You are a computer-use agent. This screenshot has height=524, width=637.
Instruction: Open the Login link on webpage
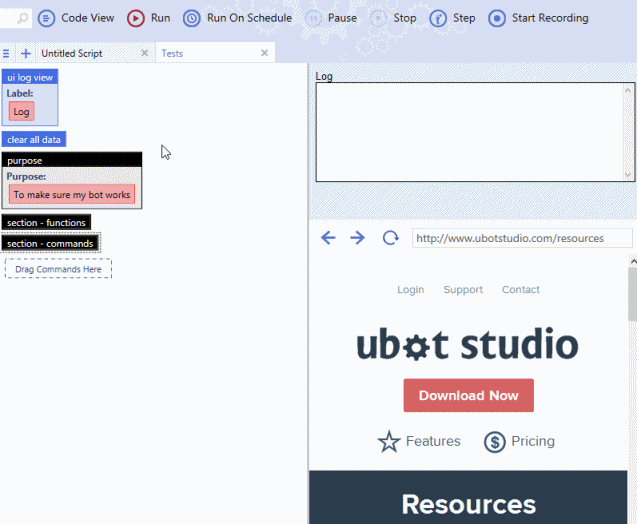click(x=411, y=290)
